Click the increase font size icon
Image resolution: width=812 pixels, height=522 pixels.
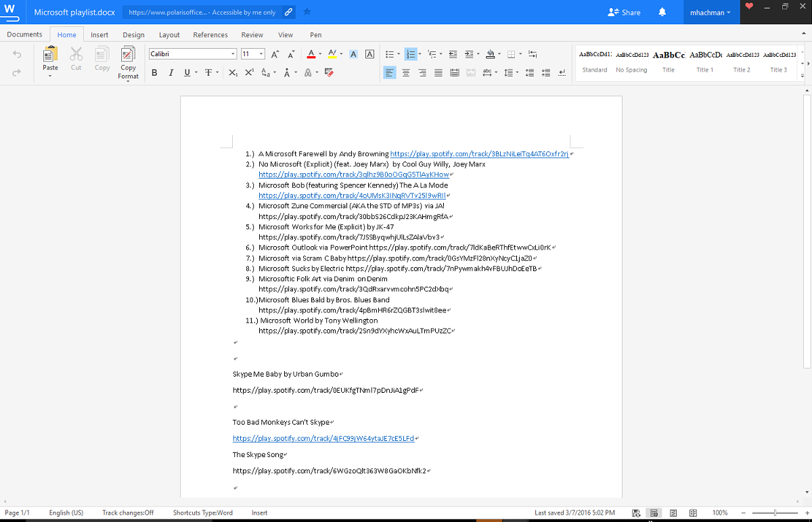click(275, 54)
